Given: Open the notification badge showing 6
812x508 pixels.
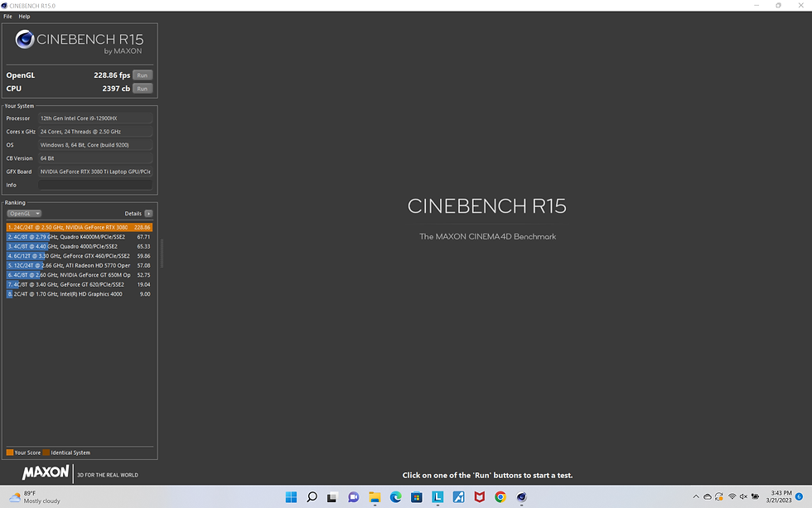Looking at the screenshot, I should point(799,496).
